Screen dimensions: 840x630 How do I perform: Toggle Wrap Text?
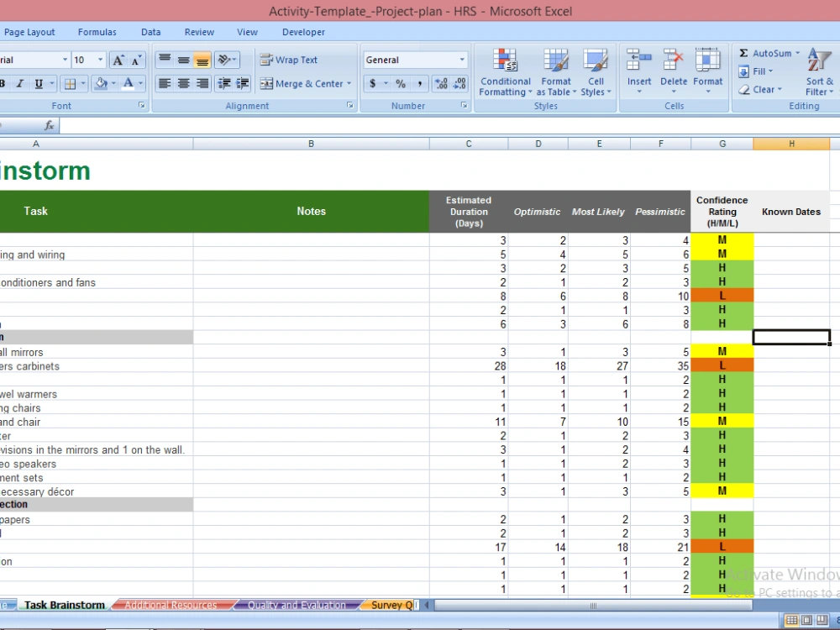[289, 60]
